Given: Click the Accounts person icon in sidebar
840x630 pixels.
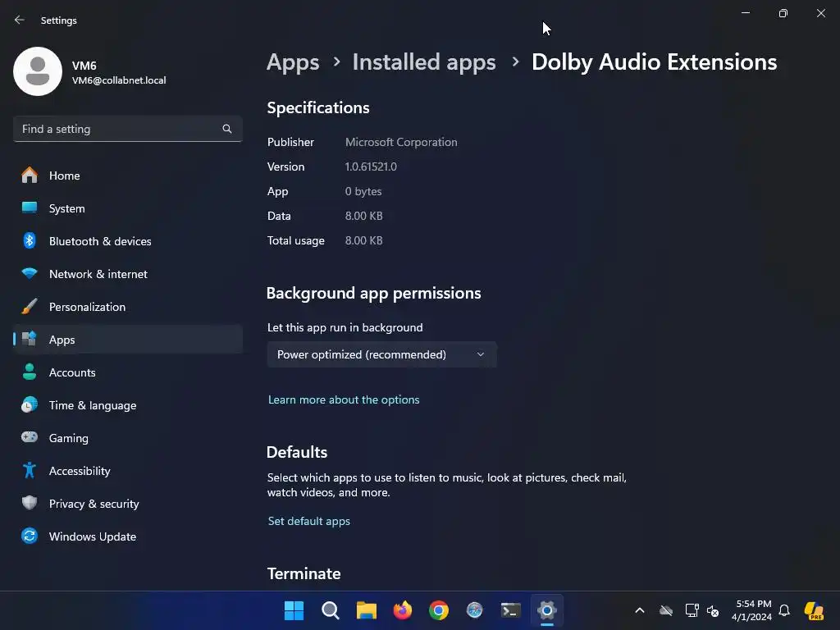Looking at the screenshot, I should click(x=30, y=372).
